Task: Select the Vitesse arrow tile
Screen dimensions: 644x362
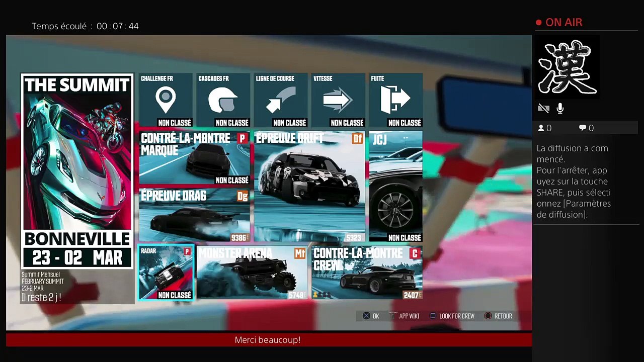Action: [338, 100]
